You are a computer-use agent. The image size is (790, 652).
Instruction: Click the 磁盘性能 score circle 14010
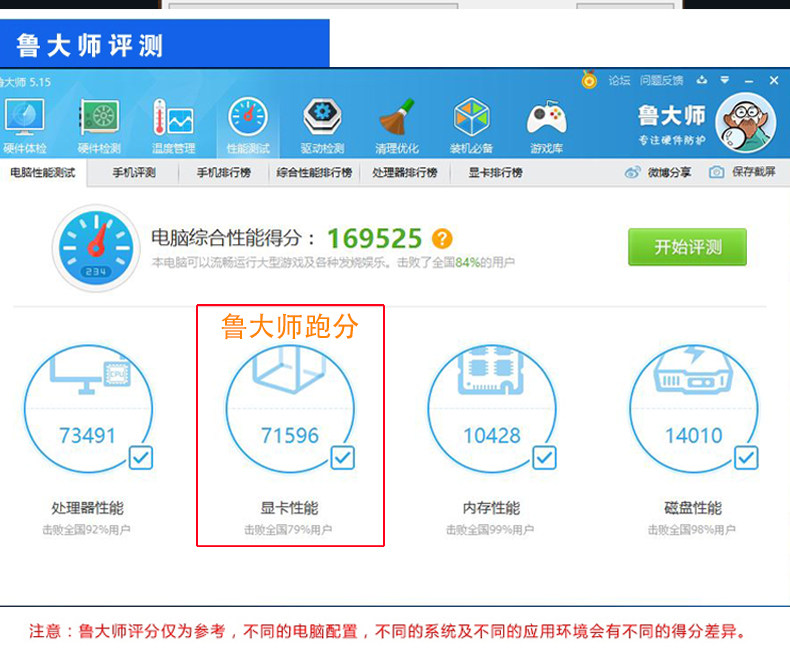pos(694,409)
